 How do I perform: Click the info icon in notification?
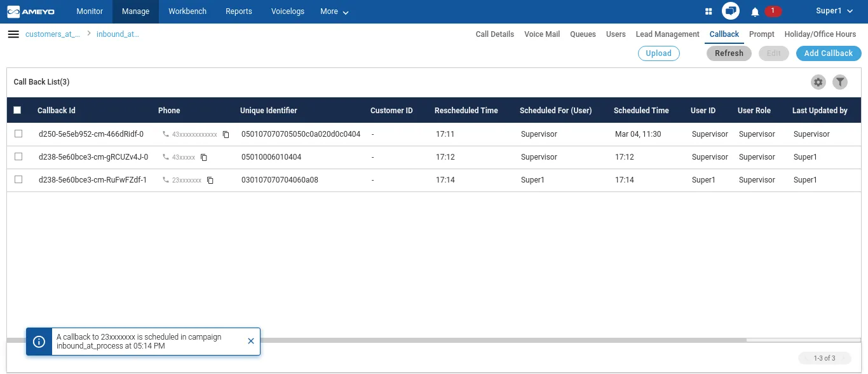[39, 342]
